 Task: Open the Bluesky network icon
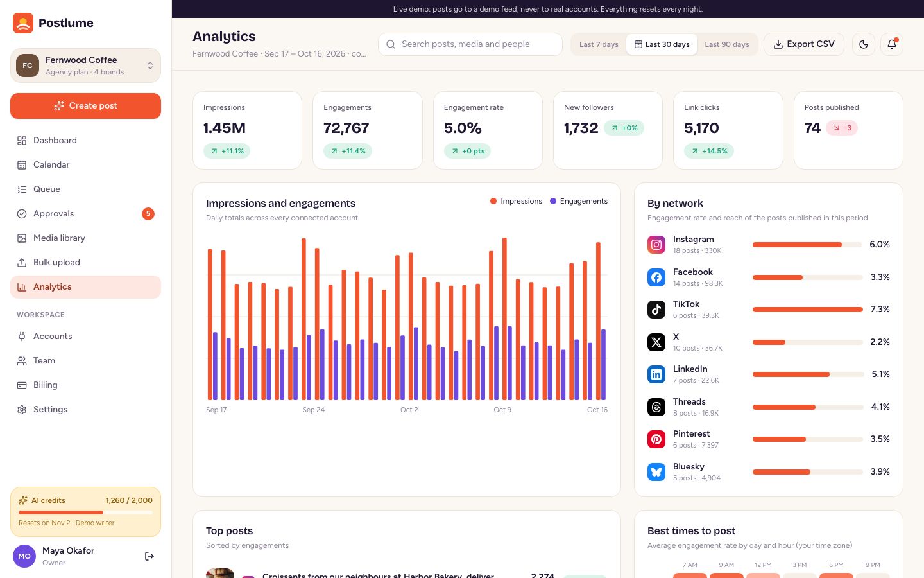656,472
